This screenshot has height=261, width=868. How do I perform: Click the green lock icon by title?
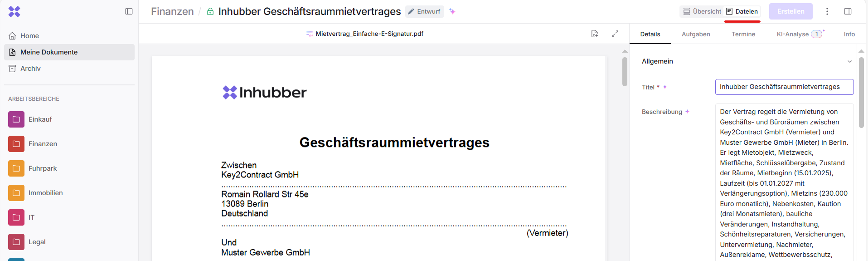click(x=210, y=11)
